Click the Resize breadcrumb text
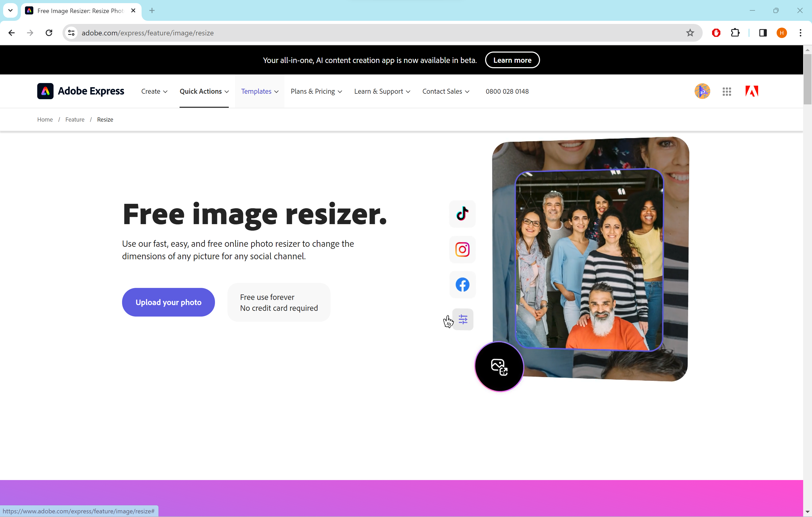 pyautogui.click(x=105, y=119)
